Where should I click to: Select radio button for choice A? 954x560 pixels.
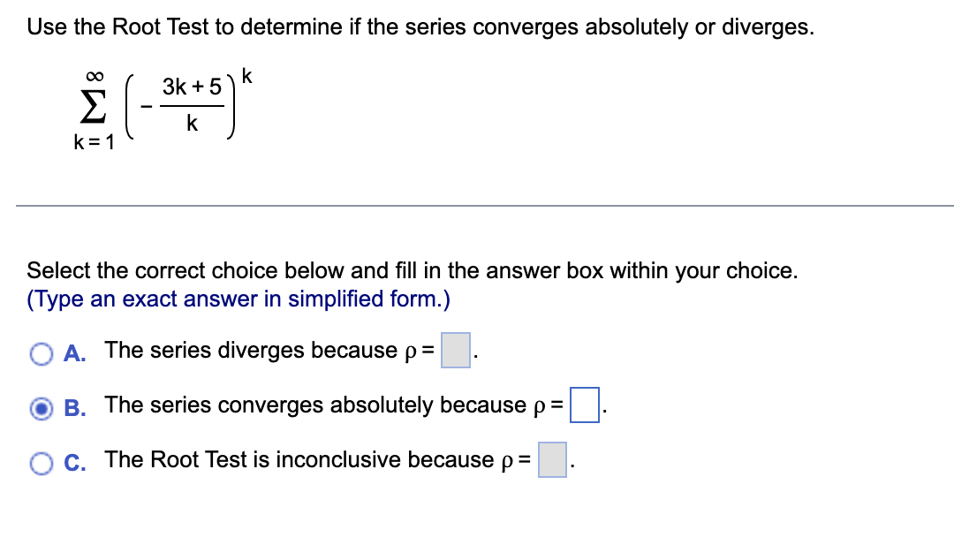click(x=41, y=352)
